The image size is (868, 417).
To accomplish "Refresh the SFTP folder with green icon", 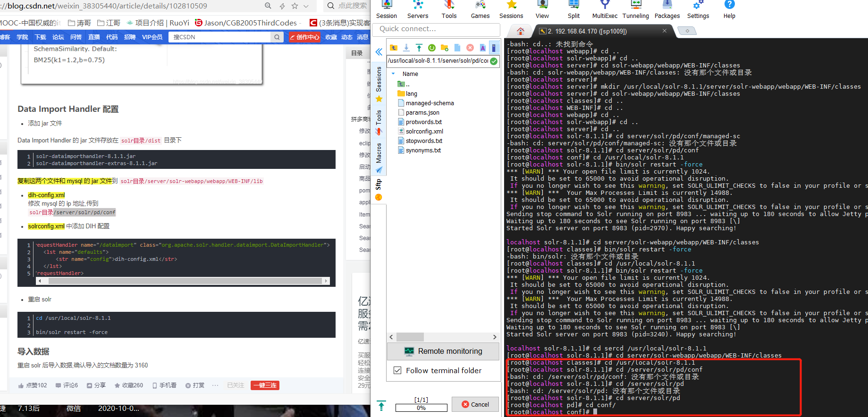I will coord(432,48).
